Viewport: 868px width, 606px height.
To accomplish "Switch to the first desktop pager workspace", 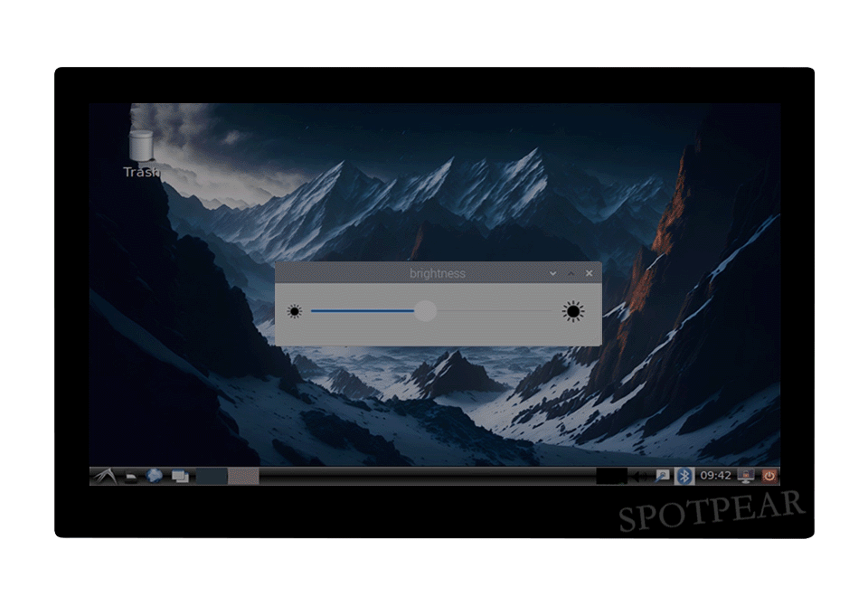I will pyautogui.click(x=212, y=476).
